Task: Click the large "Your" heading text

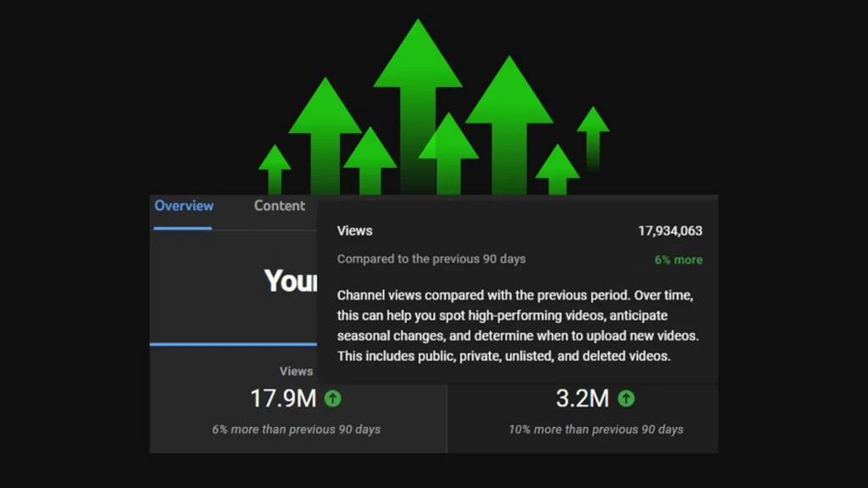Action: 290,280
